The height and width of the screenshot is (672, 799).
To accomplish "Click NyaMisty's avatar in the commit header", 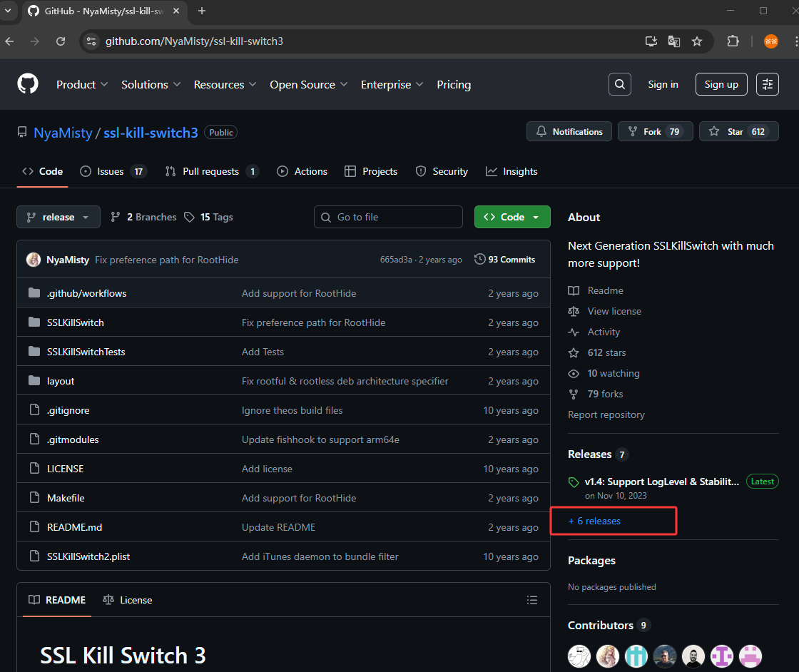I will point(34,260).
